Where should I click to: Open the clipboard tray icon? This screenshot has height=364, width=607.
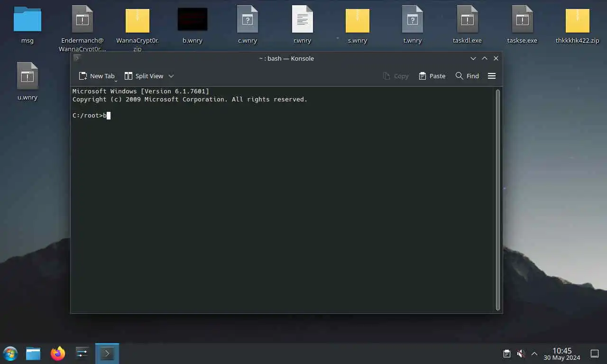(506, 354)
